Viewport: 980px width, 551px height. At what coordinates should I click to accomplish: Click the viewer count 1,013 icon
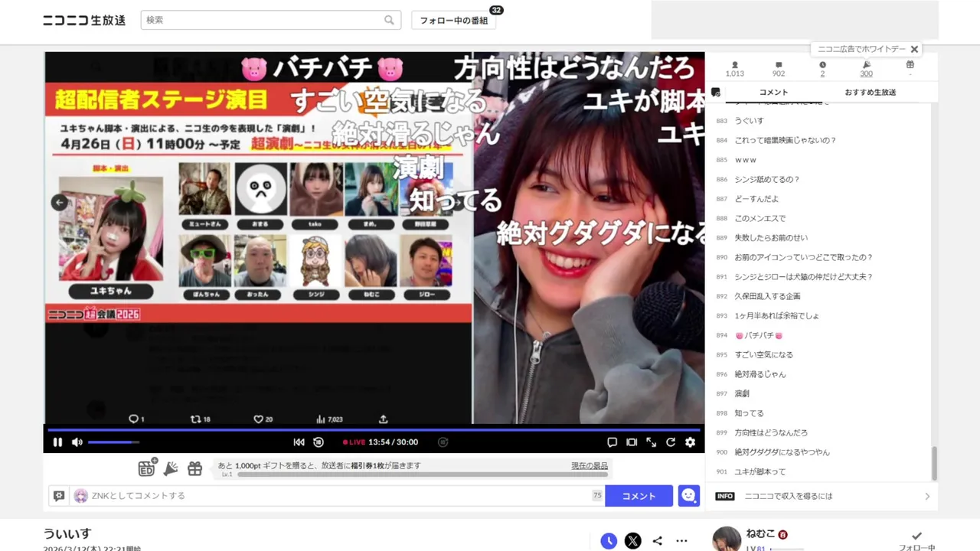point(735,65)
